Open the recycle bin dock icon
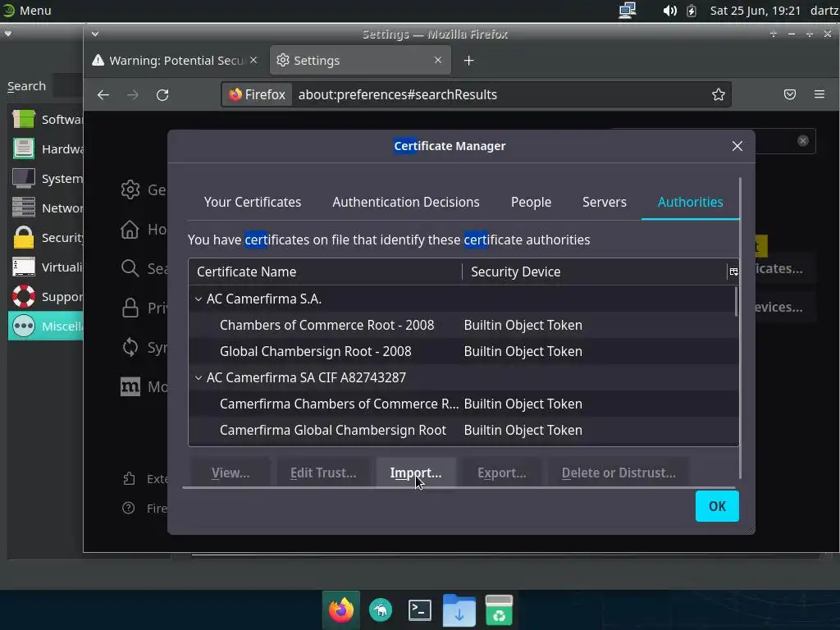 499,610
